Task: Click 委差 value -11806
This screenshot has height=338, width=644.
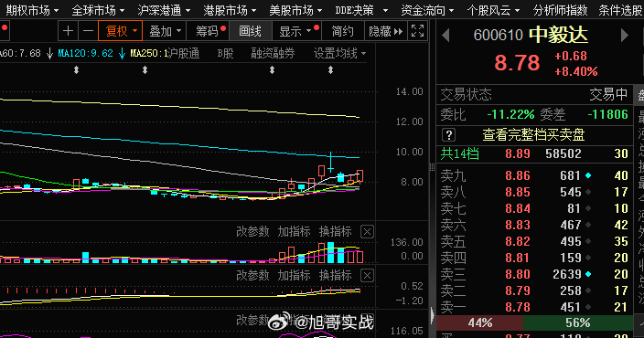Action: coord(607,114)
